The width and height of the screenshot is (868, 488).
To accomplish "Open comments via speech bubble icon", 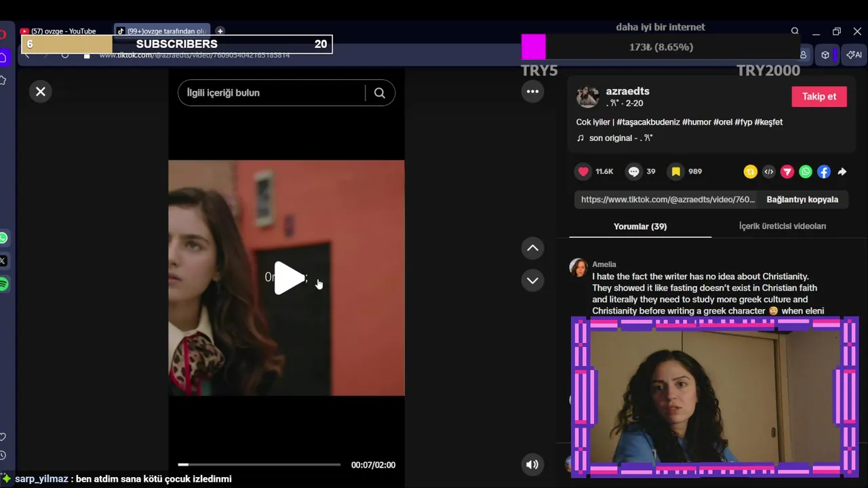I will pos(633,171).
